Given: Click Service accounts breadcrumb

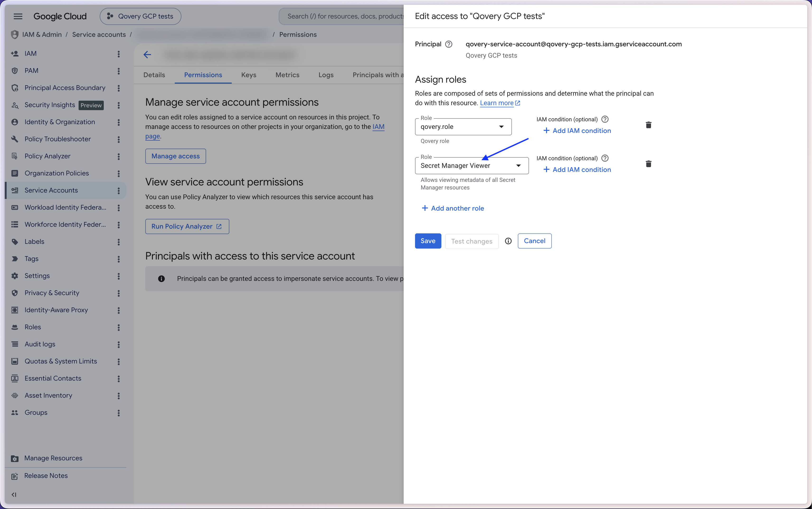Looking at the screenshot, I should (99, 34).
